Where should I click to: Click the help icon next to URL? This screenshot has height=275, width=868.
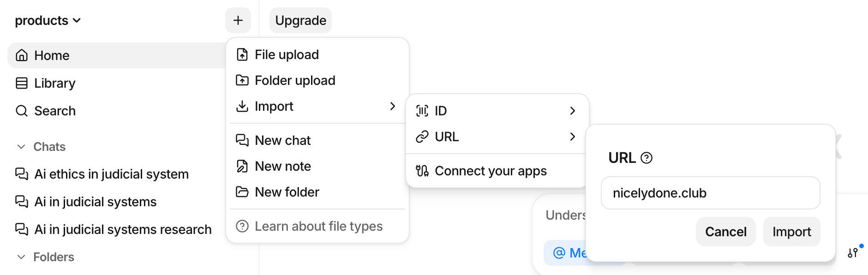tap(648, 158)
